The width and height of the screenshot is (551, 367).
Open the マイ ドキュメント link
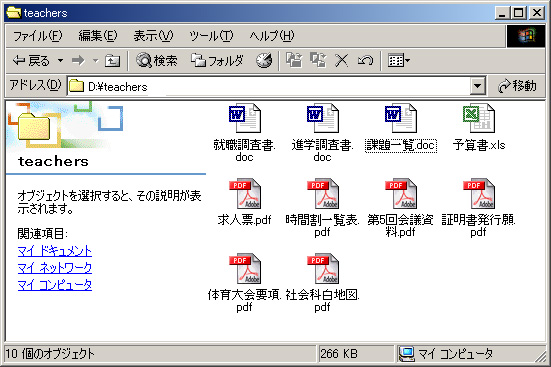(x=54, y=251)
